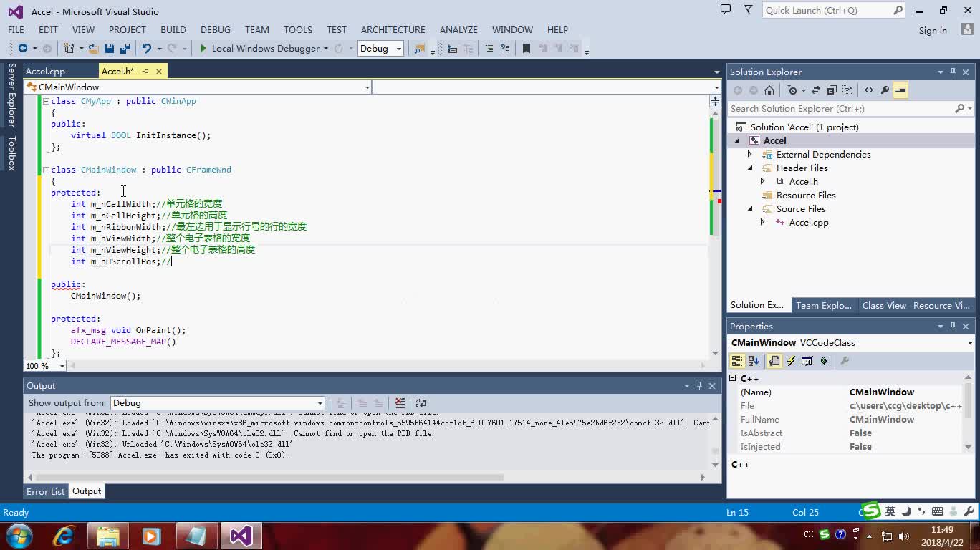Image resolution: width=980 pixels, height=550 pixels.
Task: Open the DEBUG menu
Action: 215,30
